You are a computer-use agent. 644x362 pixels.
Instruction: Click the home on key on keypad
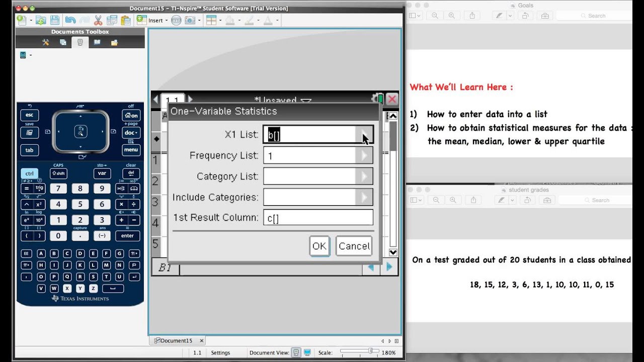[131, 115]
